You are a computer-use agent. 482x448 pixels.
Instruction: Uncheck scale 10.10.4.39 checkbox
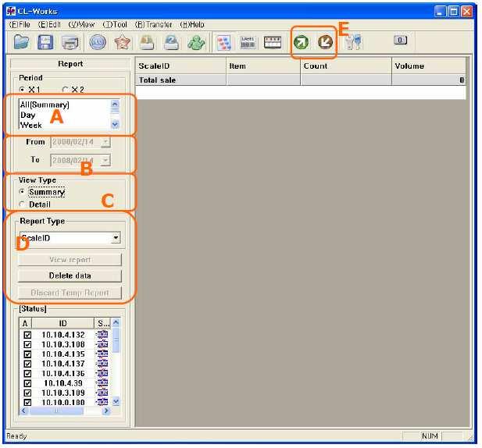pyautogui.click(x=27, y=383)
